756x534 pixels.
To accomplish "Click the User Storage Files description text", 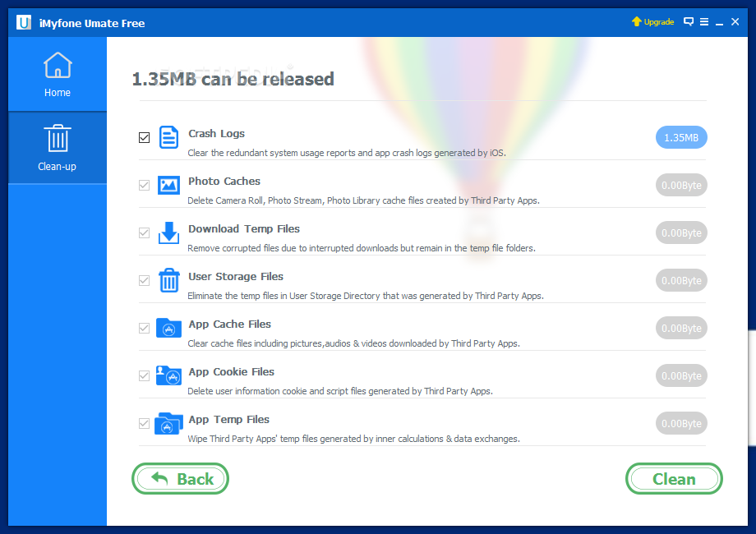I will [x=366, y=296].
